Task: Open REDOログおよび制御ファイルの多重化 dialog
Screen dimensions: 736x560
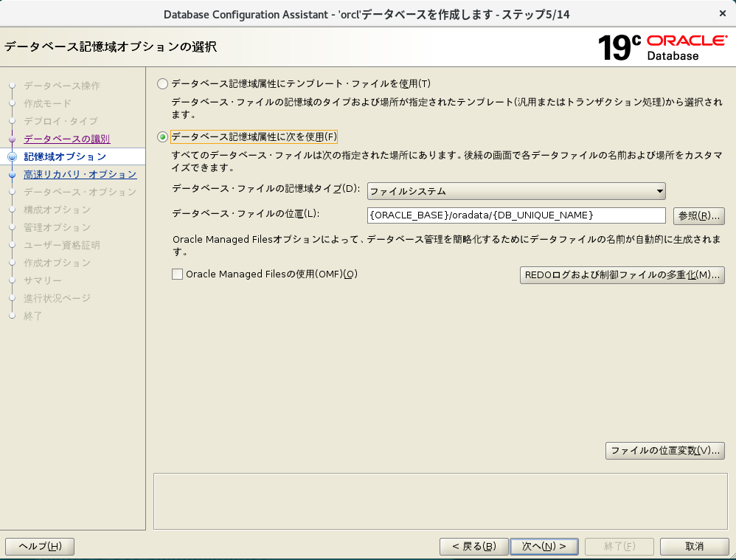Action: click(622, 275)
